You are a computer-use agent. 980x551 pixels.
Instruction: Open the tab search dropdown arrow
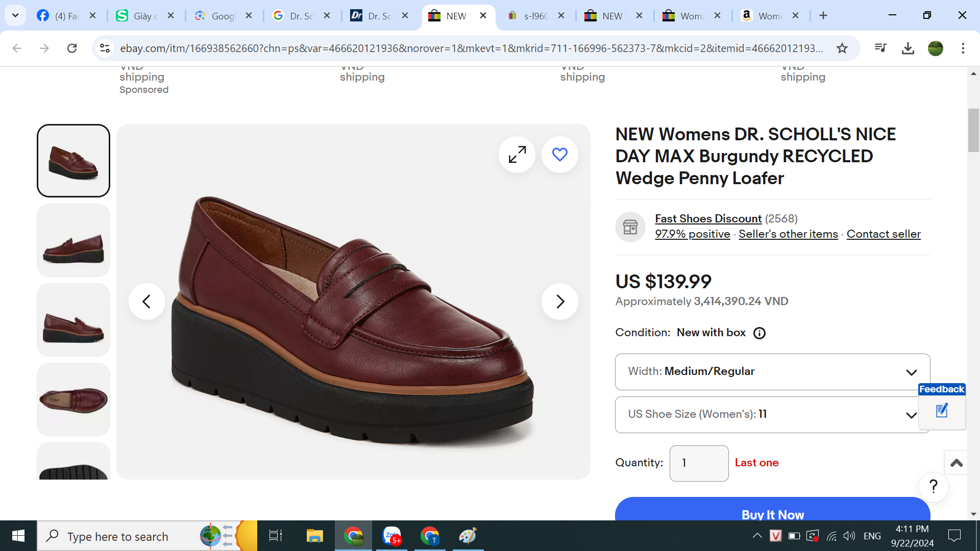tap(15, 15)
